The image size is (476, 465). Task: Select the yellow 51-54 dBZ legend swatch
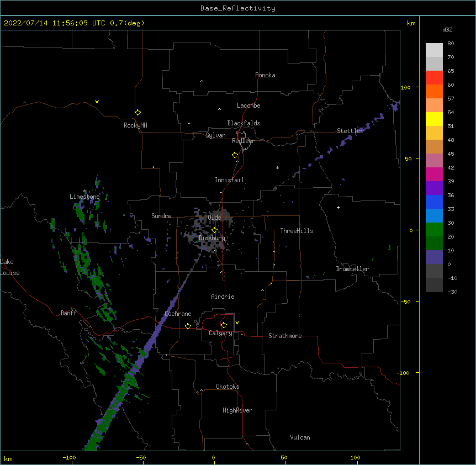(x=434, y=119)
